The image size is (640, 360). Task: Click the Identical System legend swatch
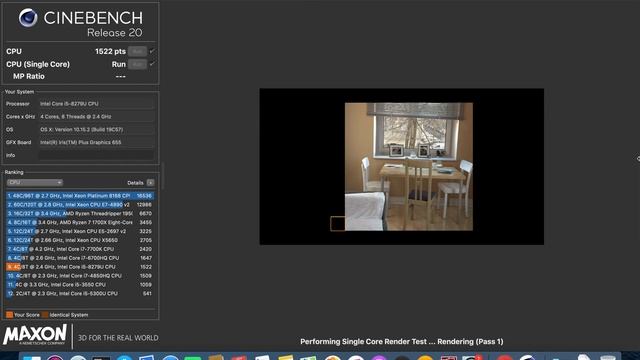coord(45,315)
